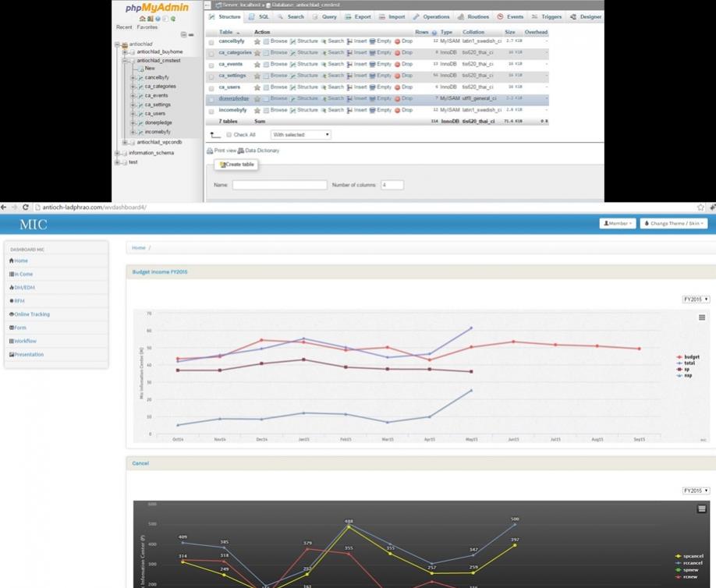Click Drop icon for ca_categories table

click(x=397, y=53)
